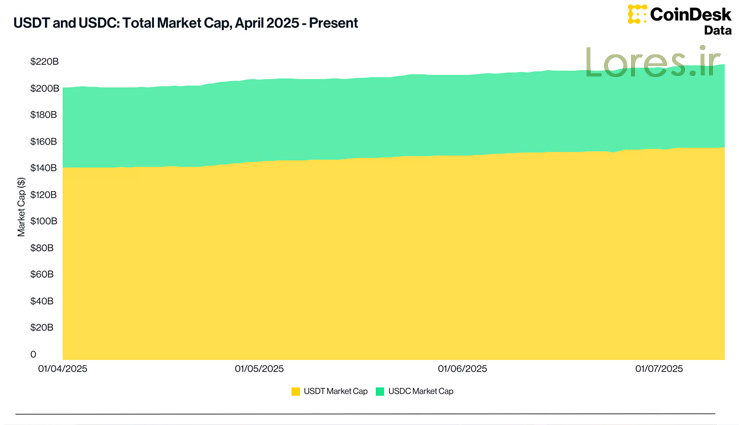Click the 'Market Cap ($)' y-axis title
The width and height of the screenshot is (739, 425).
click(21, 207)
